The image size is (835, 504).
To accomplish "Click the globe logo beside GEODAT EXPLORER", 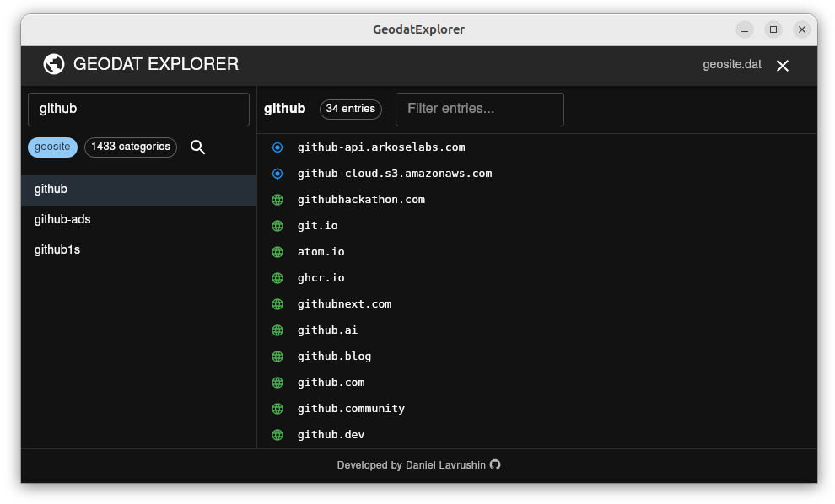I will [x=54, y=64].
